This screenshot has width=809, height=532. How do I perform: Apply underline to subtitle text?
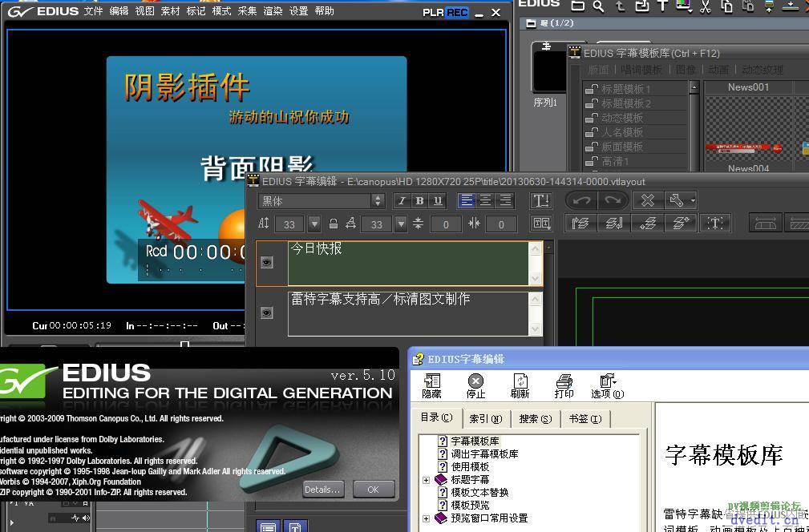[437, 201]
